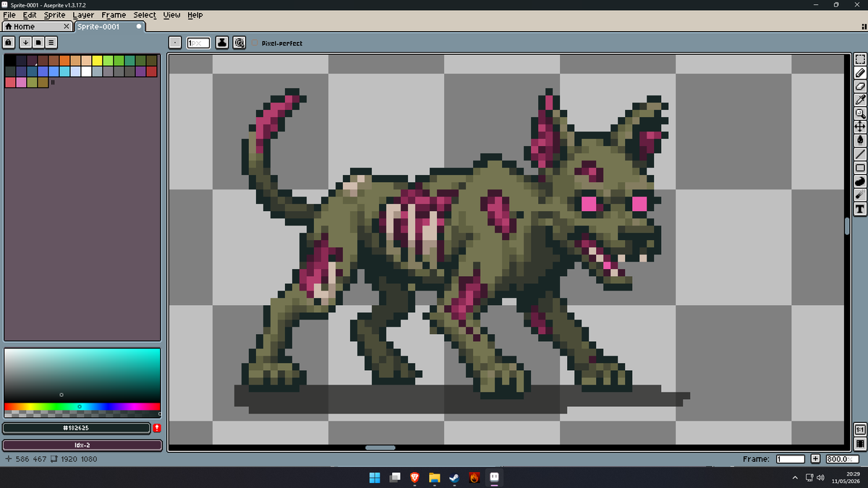Select the Rectangle shape tool

pos(860,168)
